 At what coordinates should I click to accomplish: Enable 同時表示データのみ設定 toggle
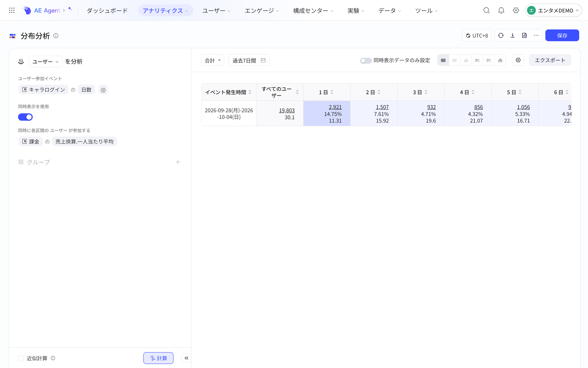click(366, 61)
